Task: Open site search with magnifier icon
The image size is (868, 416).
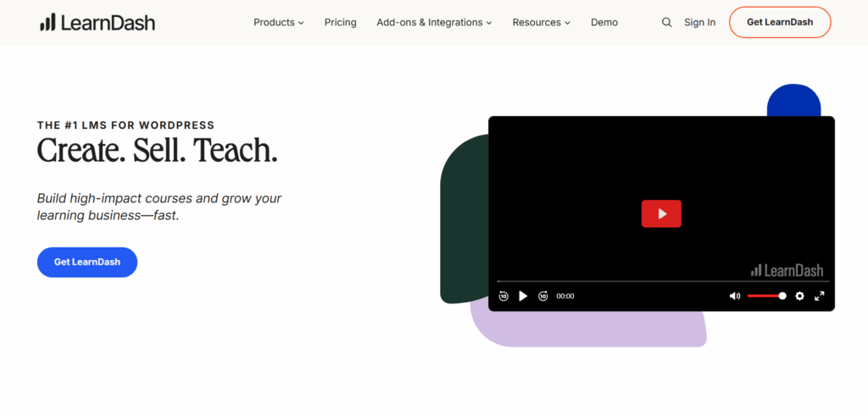Action: pos(666,23)
